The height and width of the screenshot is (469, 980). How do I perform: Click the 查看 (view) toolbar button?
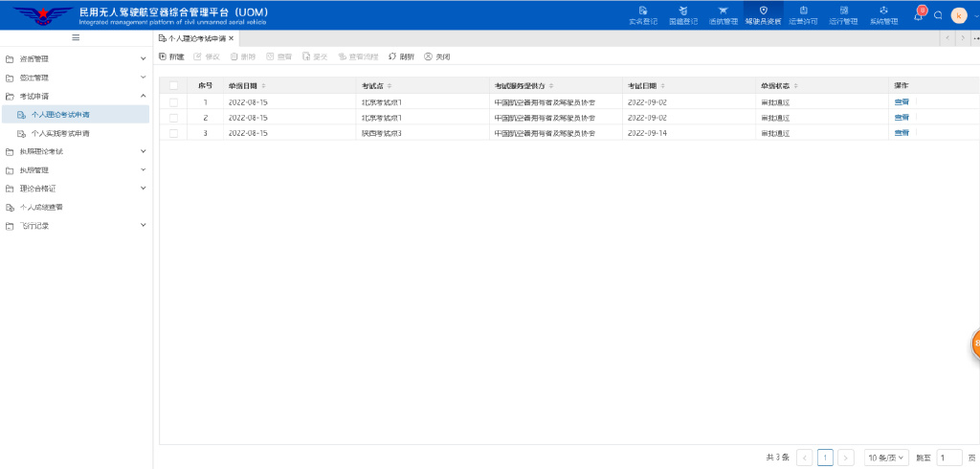pos(278,56)
